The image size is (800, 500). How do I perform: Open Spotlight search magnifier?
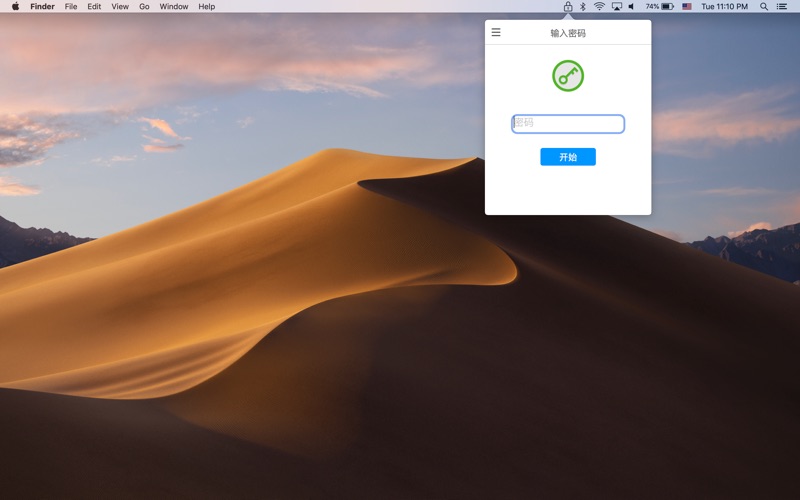[x=764, y=7]
